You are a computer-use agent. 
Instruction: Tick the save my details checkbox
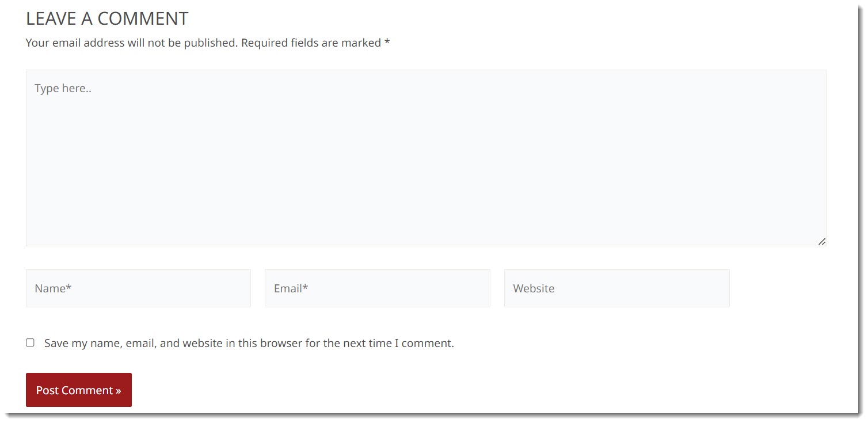30,342
